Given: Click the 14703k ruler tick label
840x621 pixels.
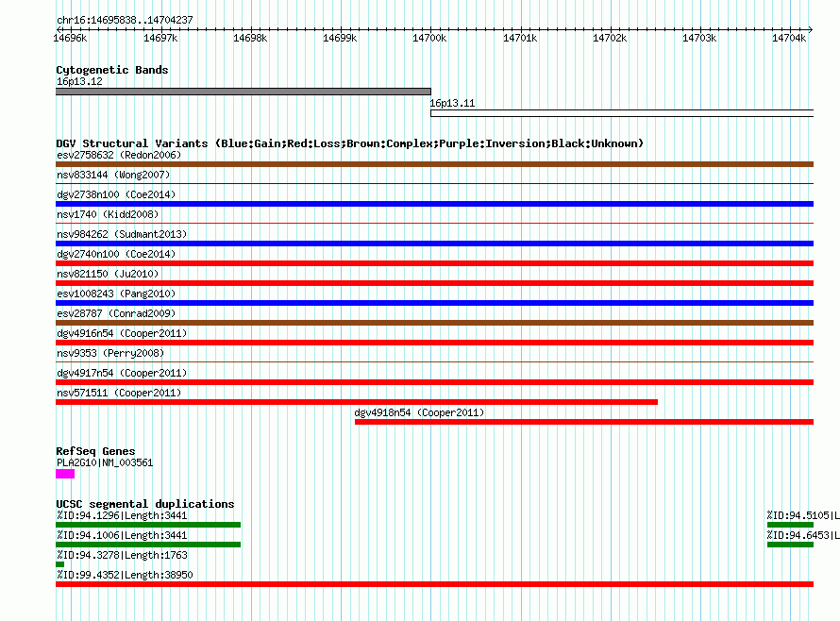Looking at the screenshot, I should [699, 38].
